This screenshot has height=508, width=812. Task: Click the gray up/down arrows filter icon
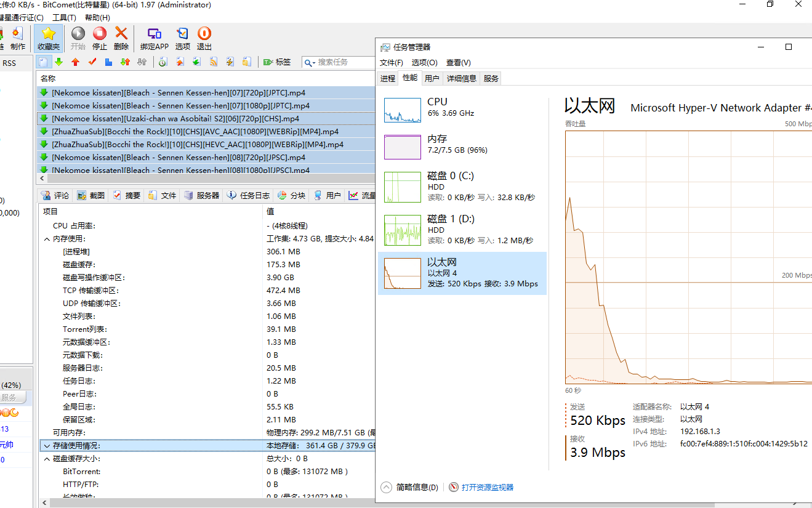[x=142, y=62]
